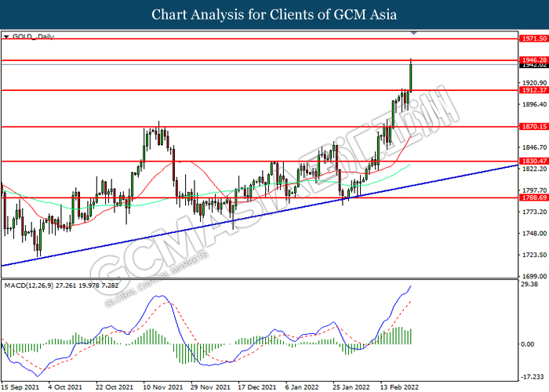549x392 pixels.
Task: Click the 25 Jan 2022 date label
Action: tap(351, 387)
